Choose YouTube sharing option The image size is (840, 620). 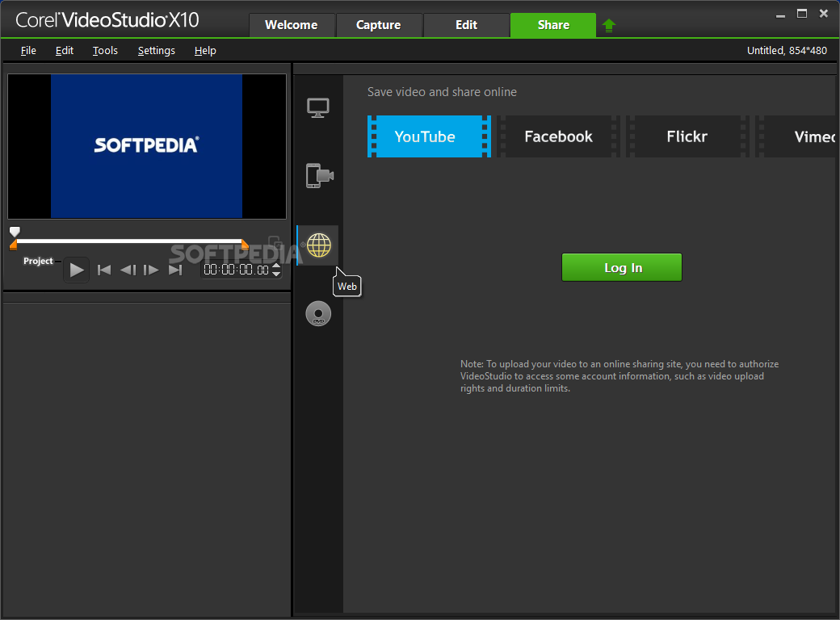[x=429, y=136]
